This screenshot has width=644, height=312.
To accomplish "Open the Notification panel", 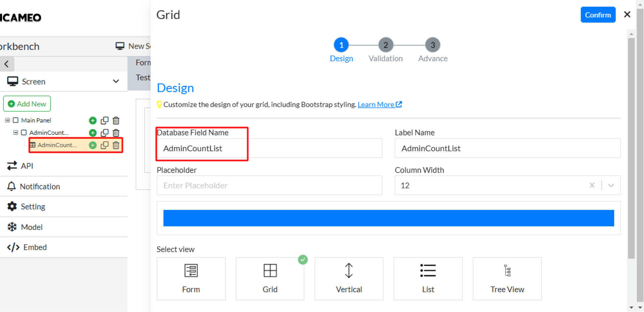I will (x=40, y=186).
